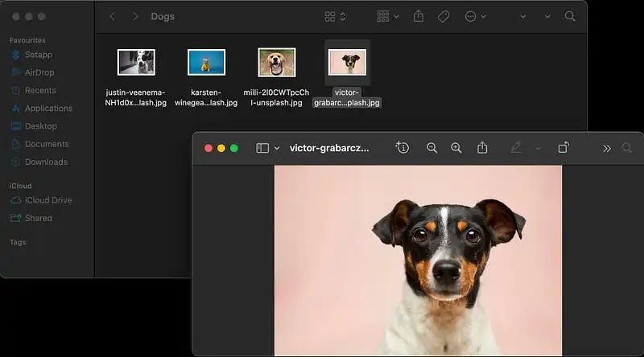Image resolution: width=644 pixels, height=357 pixels.
Task: Select victor-grabarczyk photo thumbnail in Finder
Action: pos(347,63)
